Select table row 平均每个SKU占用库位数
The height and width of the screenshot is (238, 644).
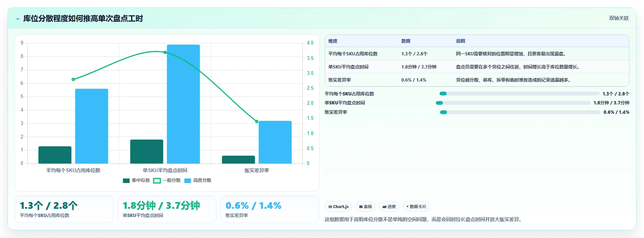[x=477, y=54]
